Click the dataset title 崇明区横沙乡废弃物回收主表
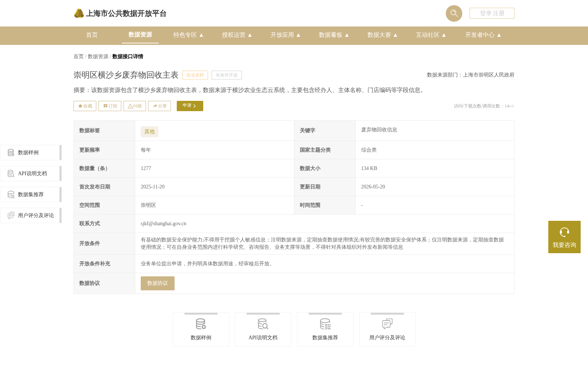The height and width of the screenshot is (368, 588). click(126, 75)
